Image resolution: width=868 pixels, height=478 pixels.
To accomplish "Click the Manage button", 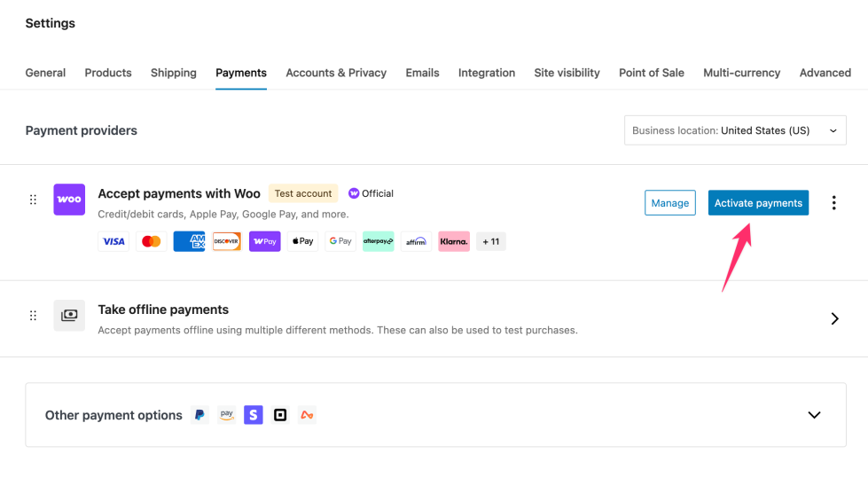I will (670, 203).
